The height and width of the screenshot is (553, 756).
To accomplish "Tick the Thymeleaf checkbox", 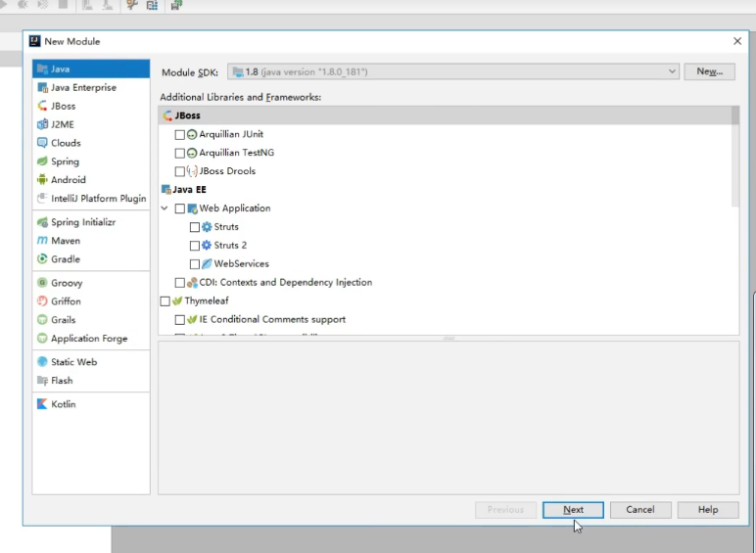I will (x=165, y=301).
